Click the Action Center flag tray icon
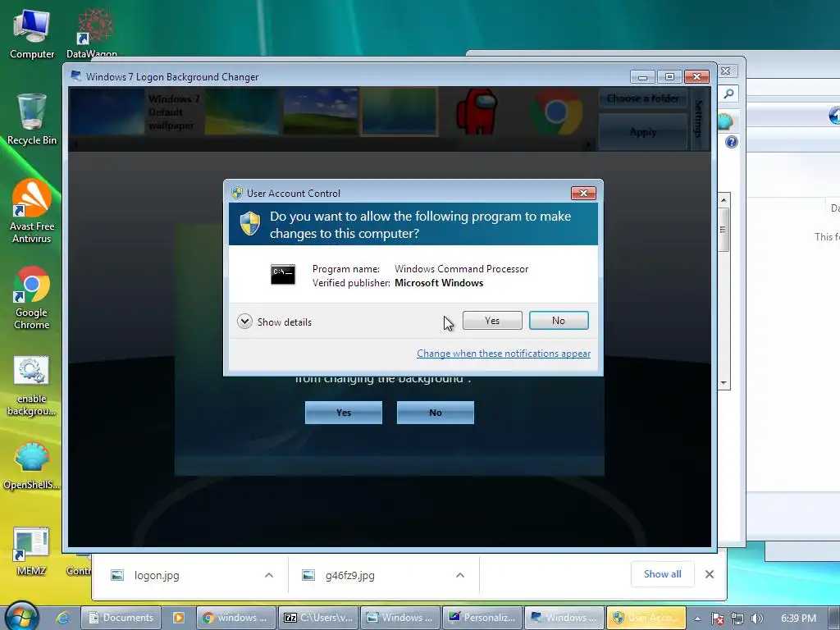Screen dimensions: 840x630 pyautogui.click(x=718, y=619)
